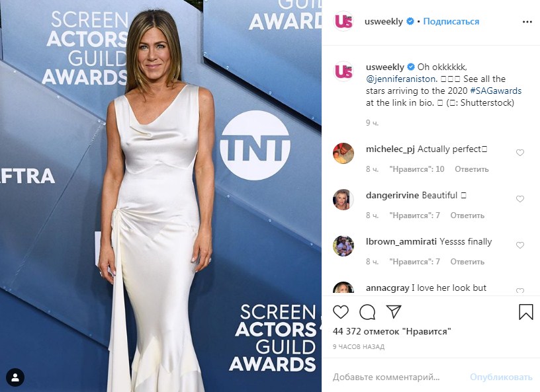Image resolution: width=540 pixels, height=392 pixels.
Task: Open michelec_pj profile picture
Action: (343, 153)
